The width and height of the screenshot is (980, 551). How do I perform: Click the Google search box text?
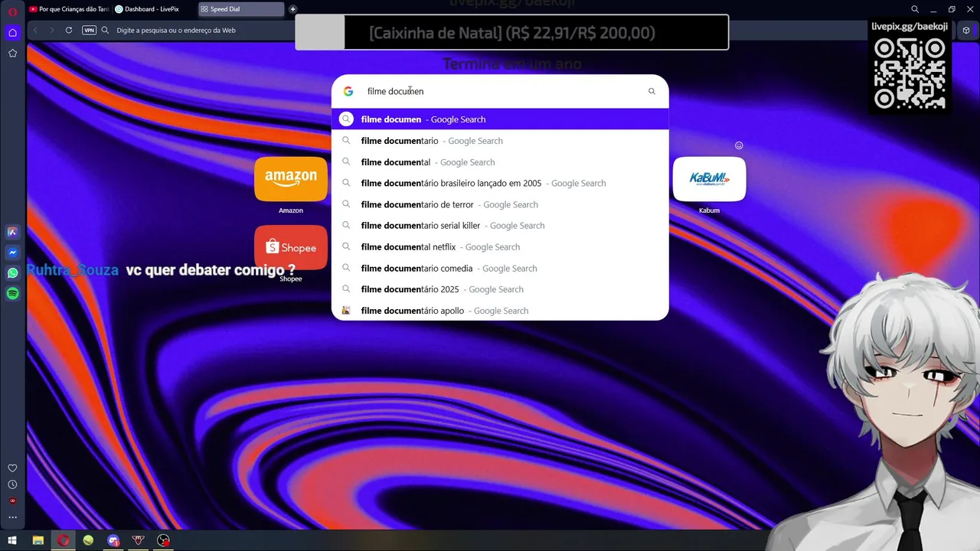coord(395,91)
